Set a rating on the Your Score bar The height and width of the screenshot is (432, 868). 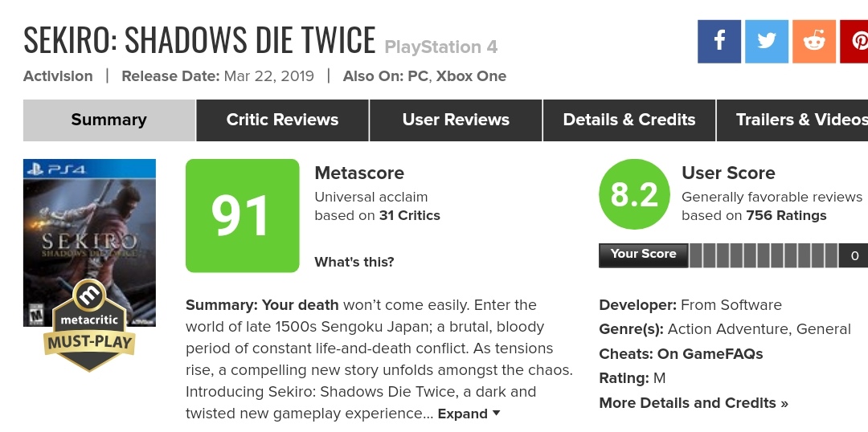763,256
